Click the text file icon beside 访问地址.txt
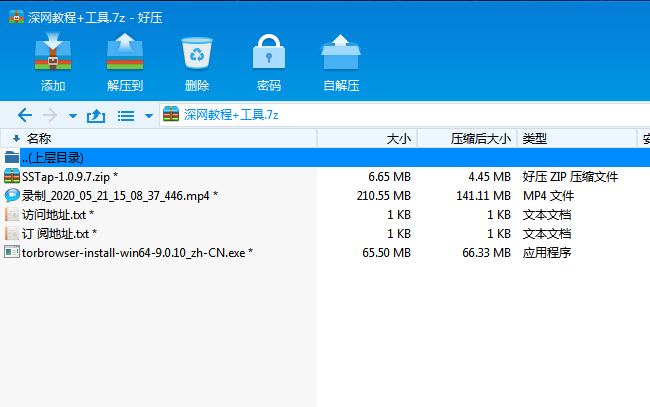650x407 pixels. [12, 214]
